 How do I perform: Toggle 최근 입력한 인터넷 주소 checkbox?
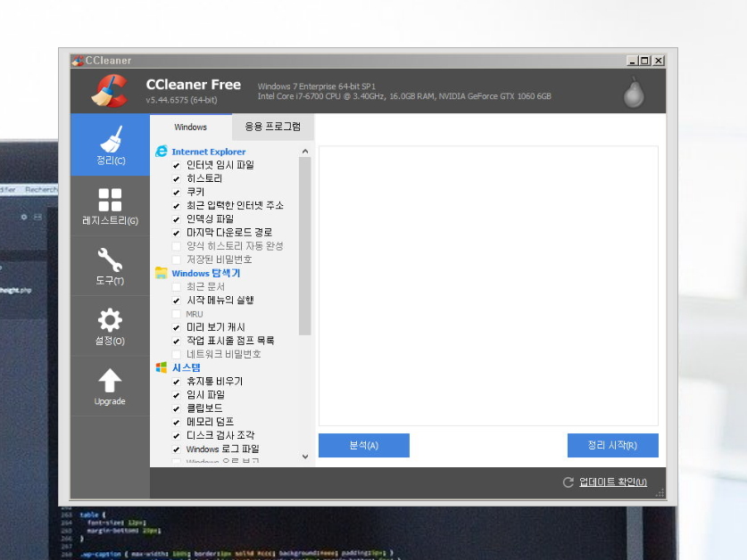[177, 206]
